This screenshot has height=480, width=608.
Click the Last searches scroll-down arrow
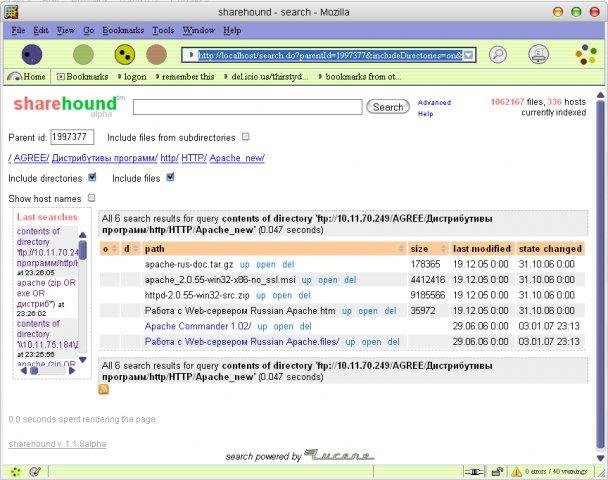83,360
